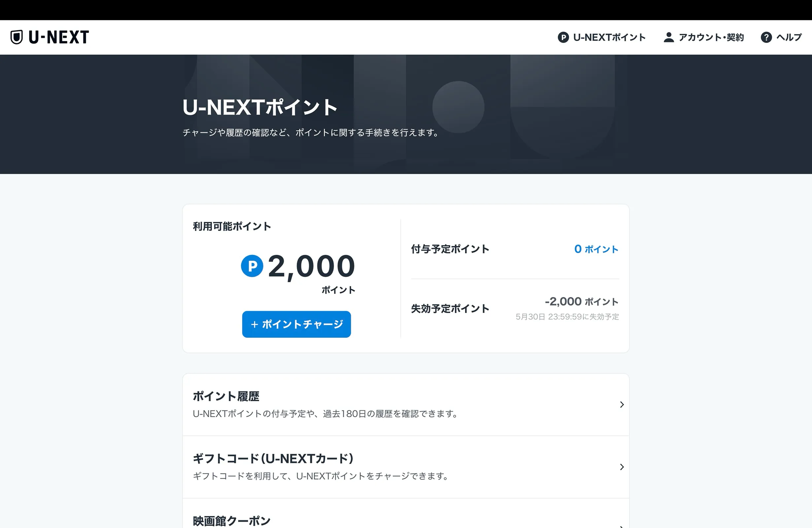The image size is (812, 528).
Task: Click the account person icon
Action: click(x=669, y=37)
